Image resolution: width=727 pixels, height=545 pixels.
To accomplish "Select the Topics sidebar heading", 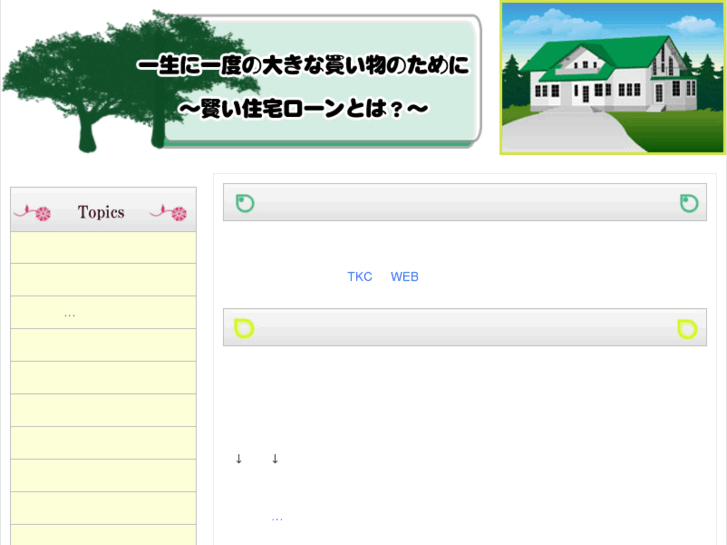I will 101,212.
